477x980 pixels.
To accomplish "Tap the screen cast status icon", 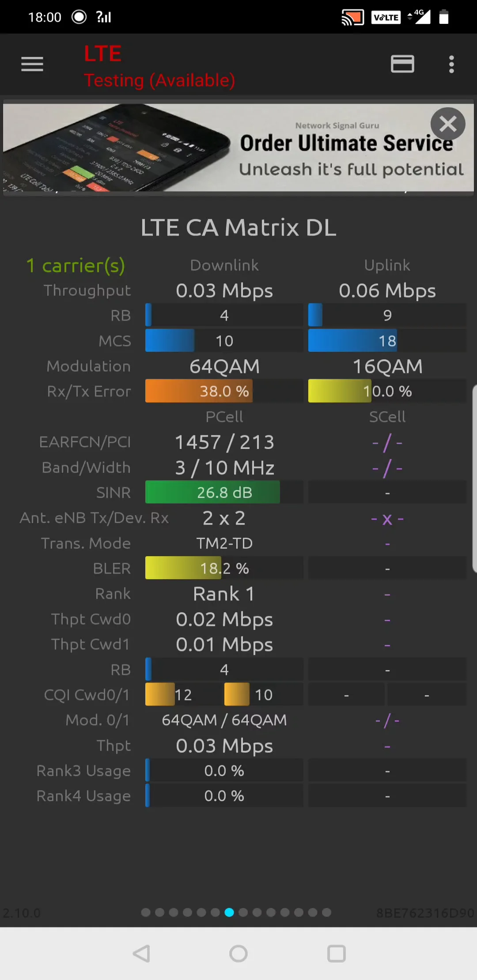I will pyautogui.click(x=352, y=18).
